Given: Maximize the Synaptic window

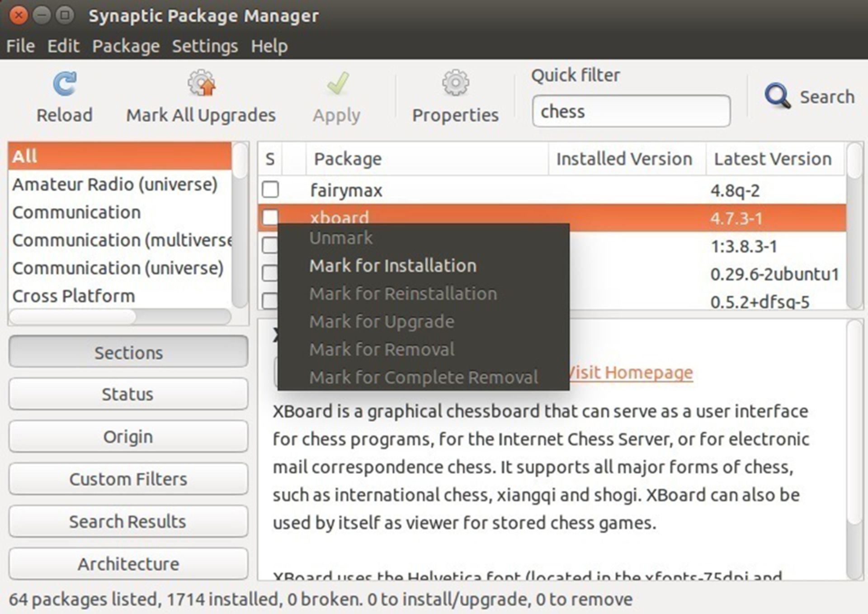Looking at the screenshot, I should 65,16.
